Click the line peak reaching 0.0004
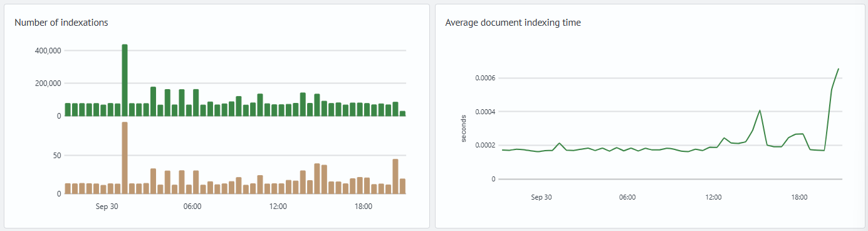 pos(760,110)
